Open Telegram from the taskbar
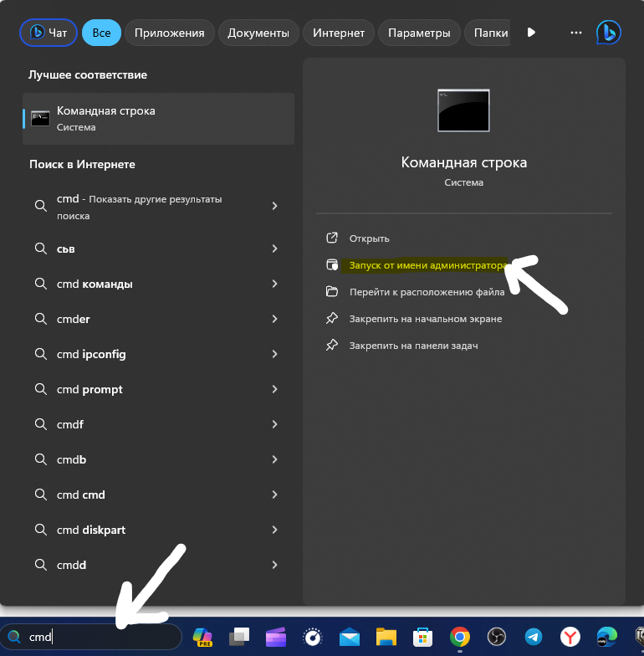 pos(534,638)
